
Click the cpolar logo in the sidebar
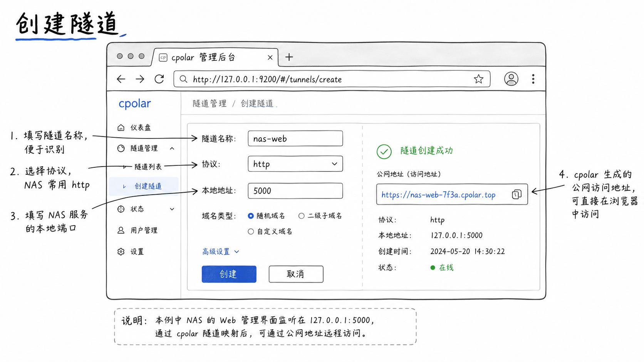coord(135,104)
